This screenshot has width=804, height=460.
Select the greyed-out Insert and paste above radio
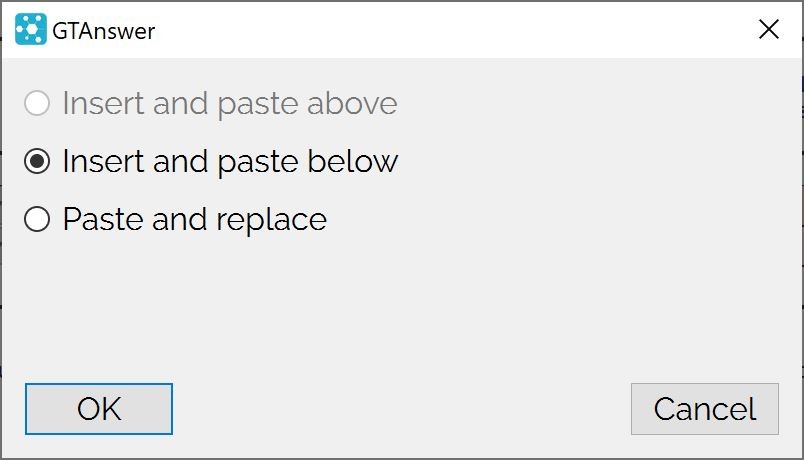[37, 103]
